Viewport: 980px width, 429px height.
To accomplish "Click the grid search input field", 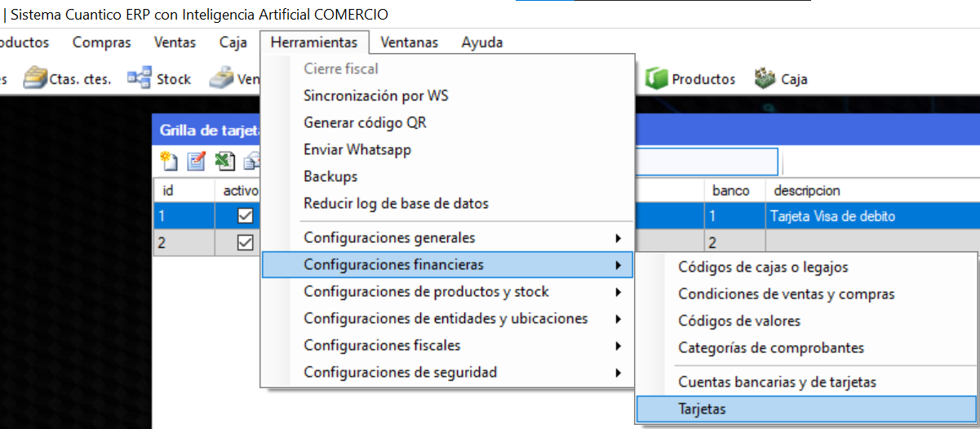I will 706,161.
